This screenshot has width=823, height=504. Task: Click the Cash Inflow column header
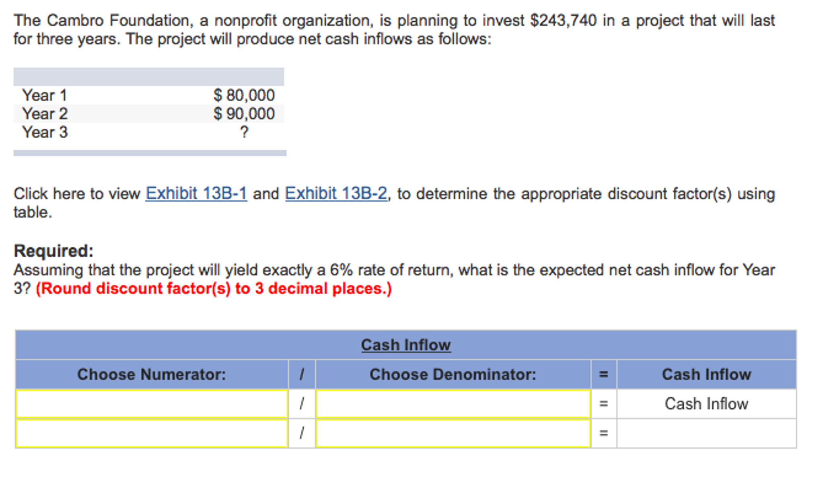(706, 374)
